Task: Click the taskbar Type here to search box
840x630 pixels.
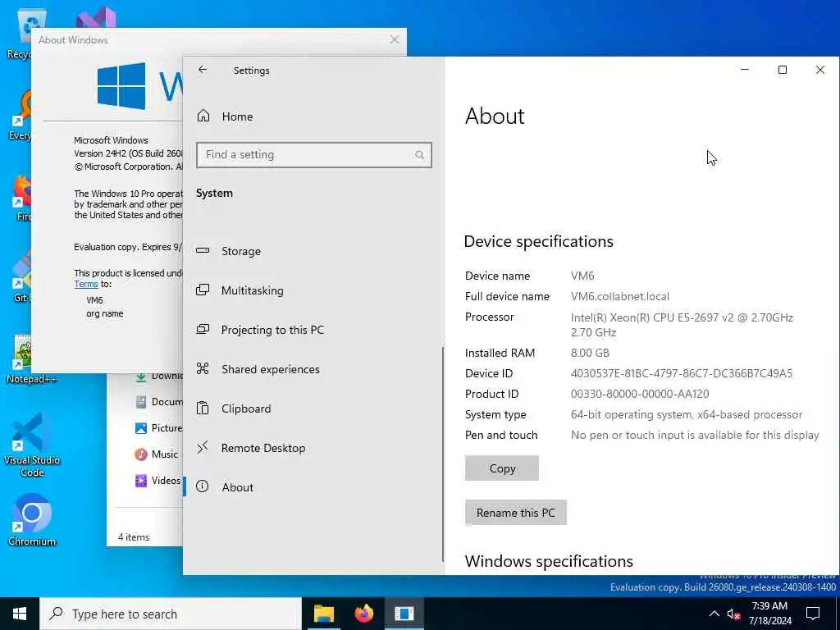Action: [171, 614]
